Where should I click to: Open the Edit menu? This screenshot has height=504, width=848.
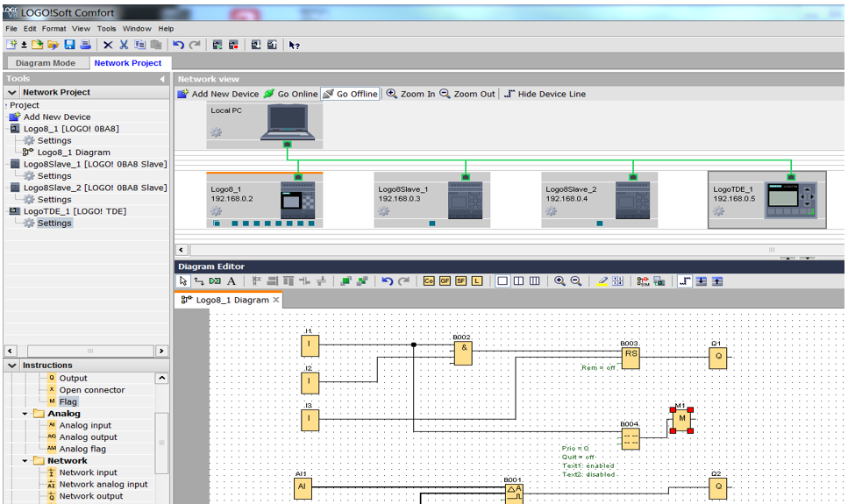click(x=30, y=29)
